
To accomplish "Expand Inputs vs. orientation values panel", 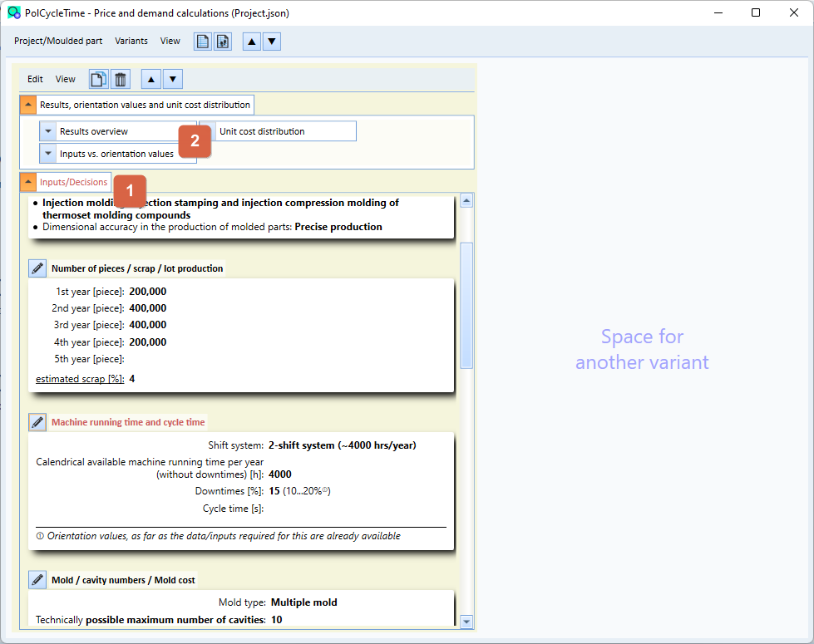I will coord(48,154).
